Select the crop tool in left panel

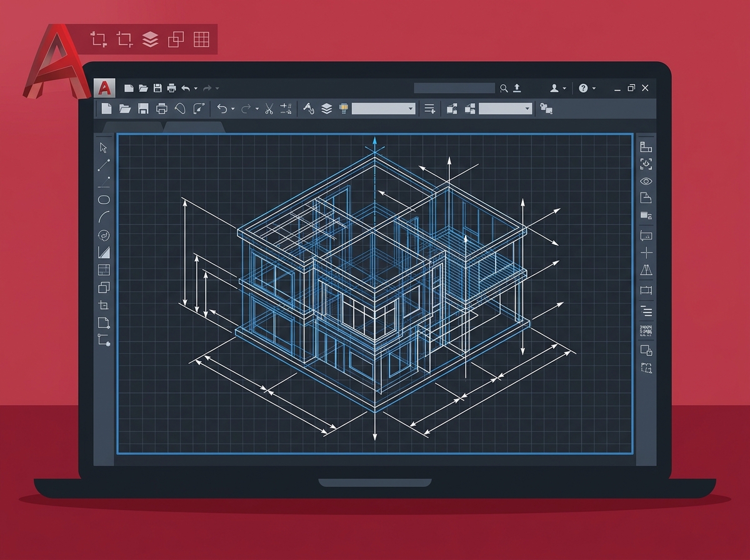point(104,305)
